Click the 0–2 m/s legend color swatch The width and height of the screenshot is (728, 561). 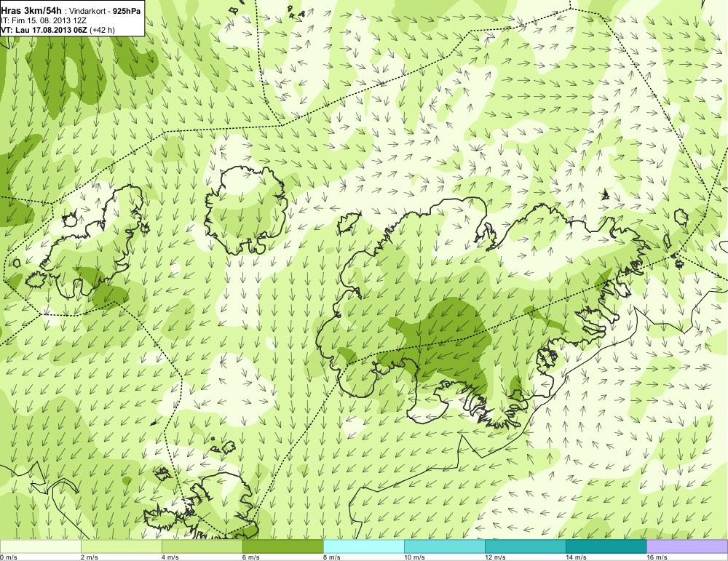point(40,546)
